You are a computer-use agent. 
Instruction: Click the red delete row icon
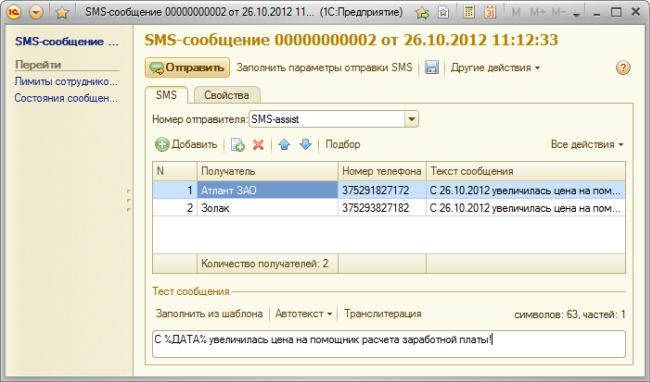(x=258, y=145)
